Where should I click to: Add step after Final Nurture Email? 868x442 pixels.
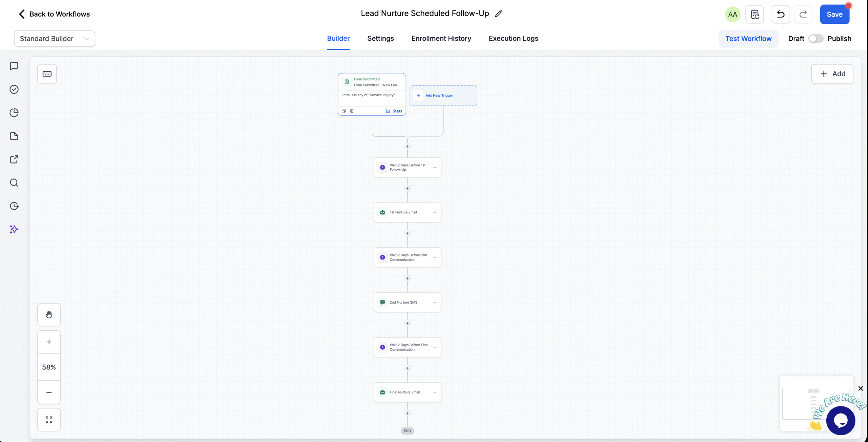(x=408, y=413)
